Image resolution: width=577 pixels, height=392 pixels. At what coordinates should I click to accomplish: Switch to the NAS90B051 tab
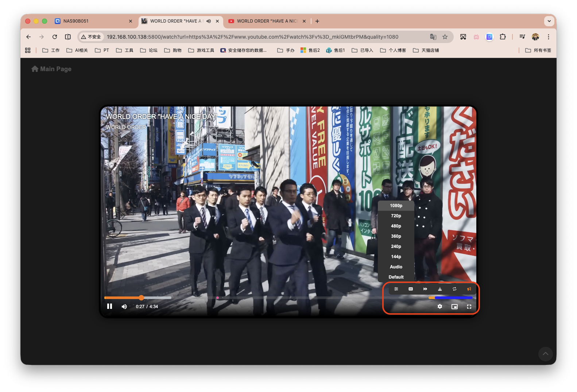[x=94, y=21]
